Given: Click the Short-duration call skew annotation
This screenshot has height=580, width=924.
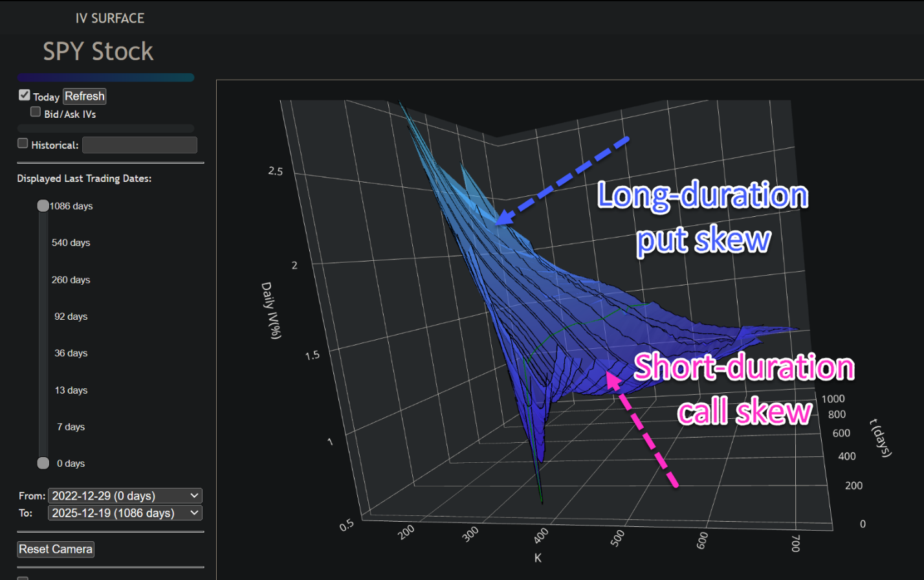Looking at the screenshot, I should 744,390.
